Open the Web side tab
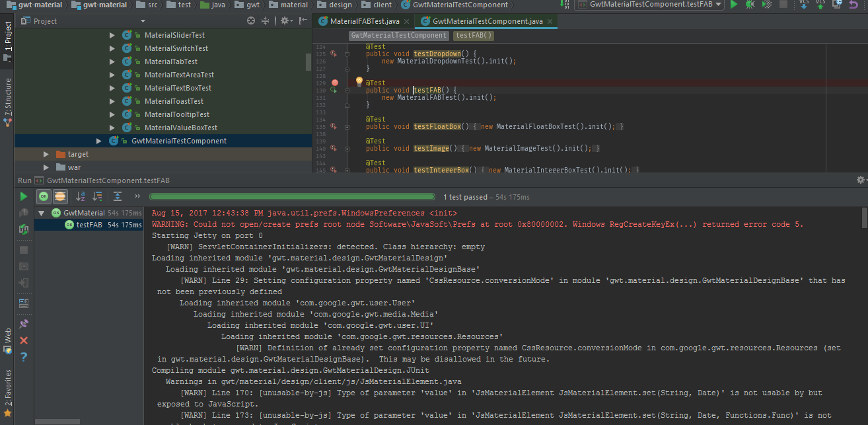This screenshot has height=425, width=868. pos(7,340)
